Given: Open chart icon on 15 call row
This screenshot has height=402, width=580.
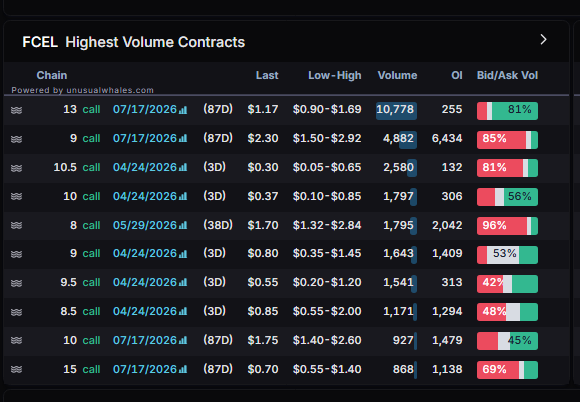Looking at the screenshot, I should (183, 369).
